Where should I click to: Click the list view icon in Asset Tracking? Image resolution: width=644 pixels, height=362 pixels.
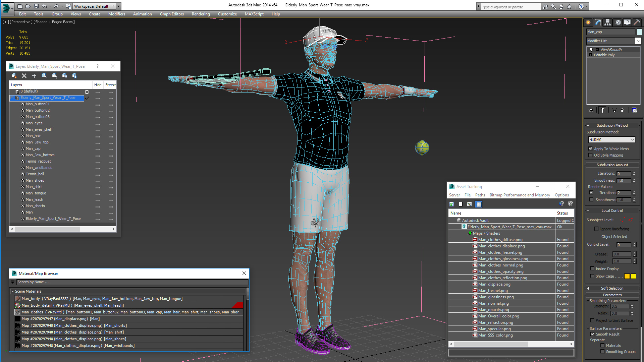pos(461,204)
